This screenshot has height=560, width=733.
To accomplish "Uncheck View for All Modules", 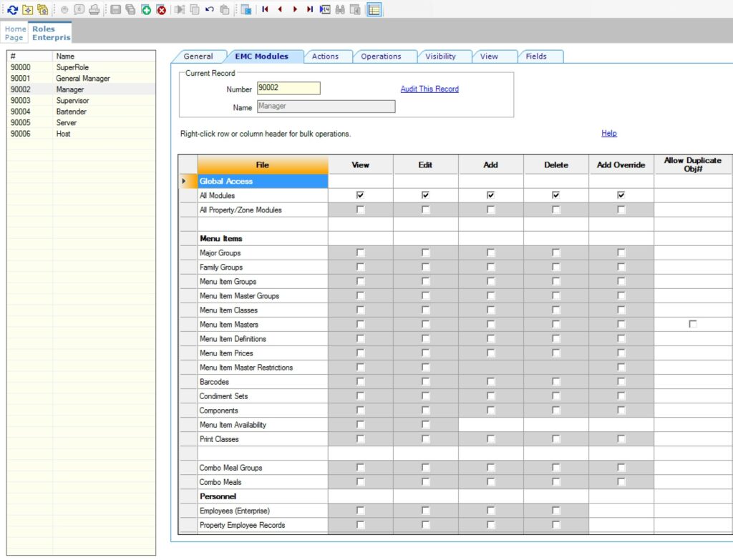I will (x=360, y=195).
